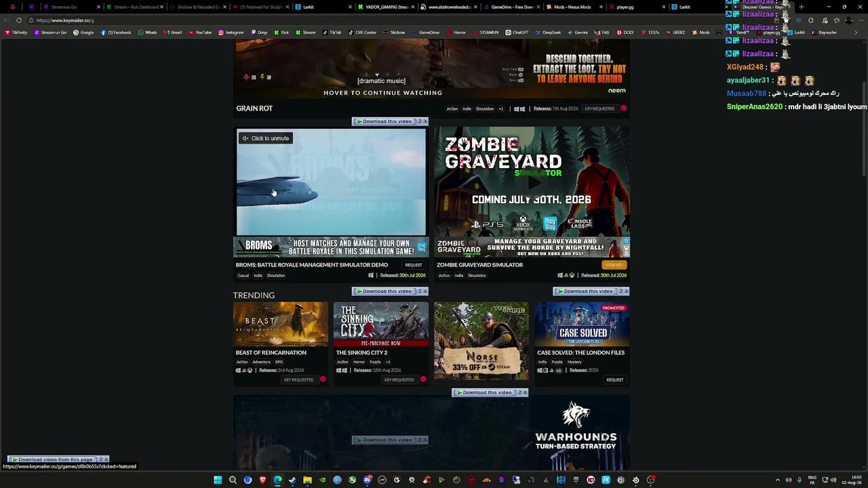Image resolution: width=868 pixels, height=488 pixels.
Task: Open the STEAMUN bookmark
Action: (x=486, y=33)
